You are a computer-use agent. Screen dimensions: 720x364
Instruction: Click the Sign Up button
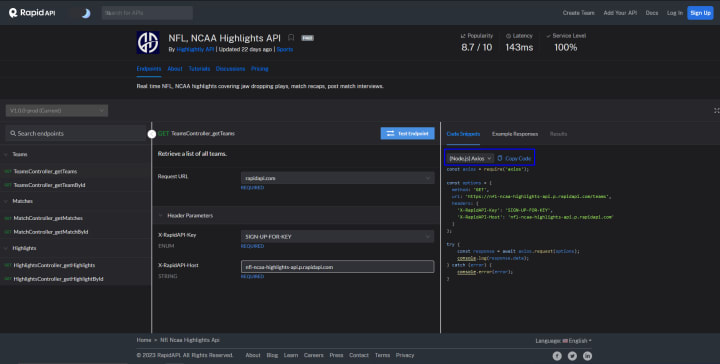700,13
